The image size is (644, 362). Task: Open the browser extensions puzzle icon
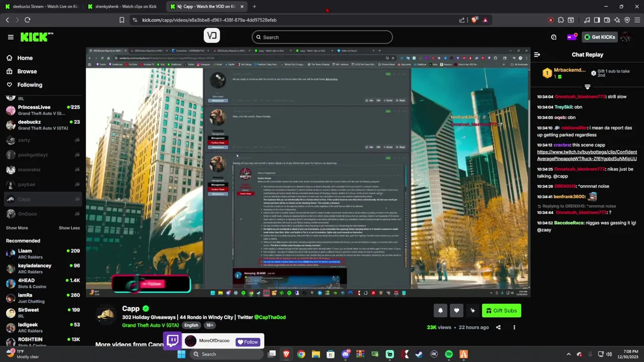560,20
